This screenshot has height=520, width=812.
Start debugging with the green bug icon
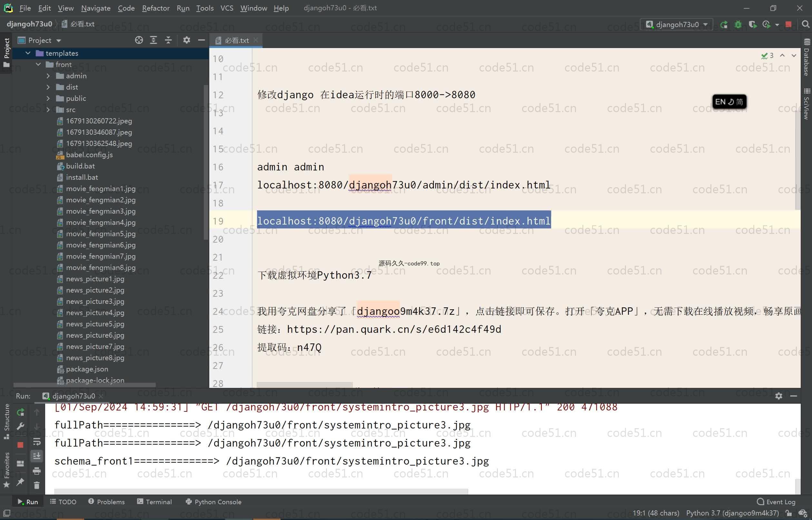click(738, 25)
